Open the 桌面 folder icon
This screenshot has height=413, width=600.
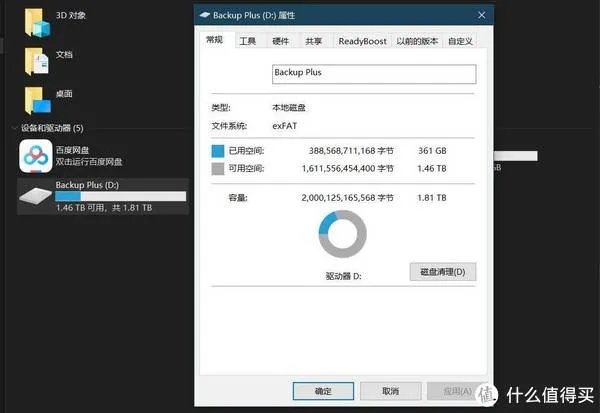38,101
